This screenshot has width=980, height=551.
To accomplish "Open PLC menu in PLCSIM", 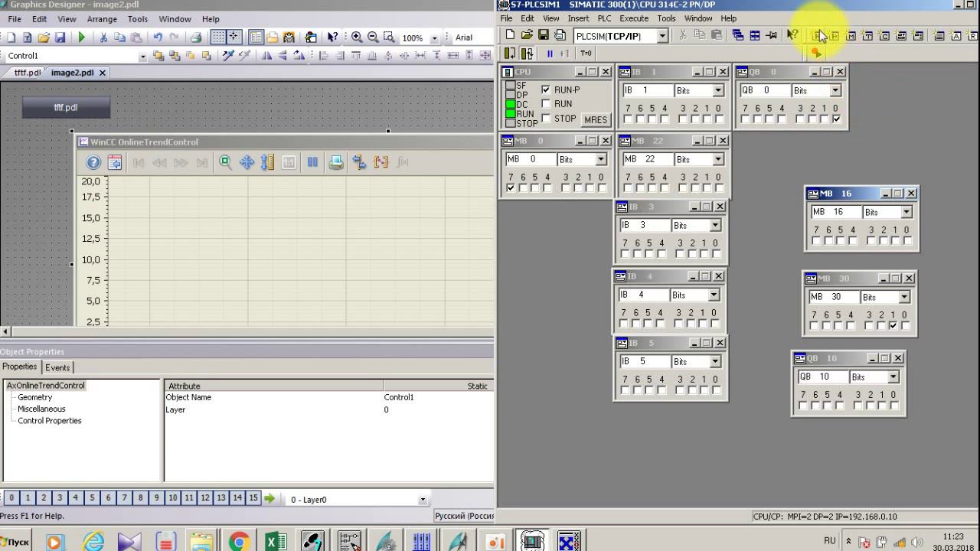I will click(605, 18).
